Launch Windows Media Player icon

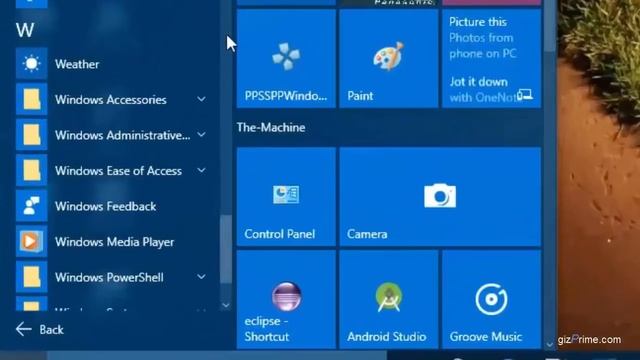click(x=31, y=241)
